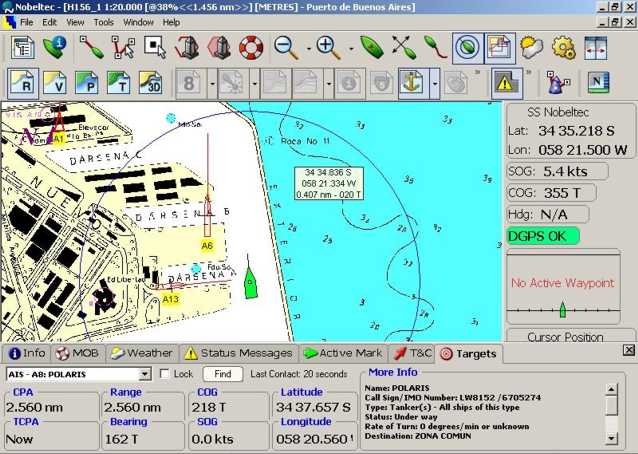Click the boat information icon
638x454 pixels.
(55, 48)
